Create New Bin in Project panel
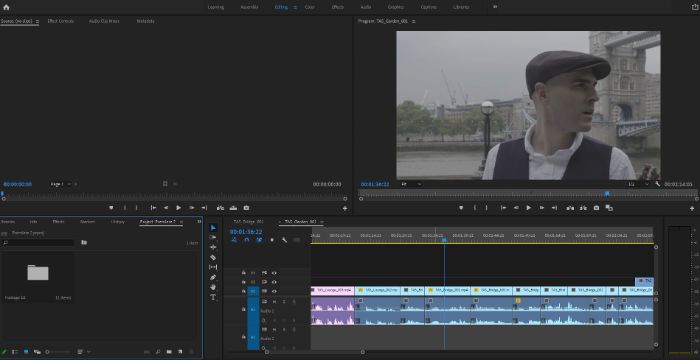 (169, 352)
